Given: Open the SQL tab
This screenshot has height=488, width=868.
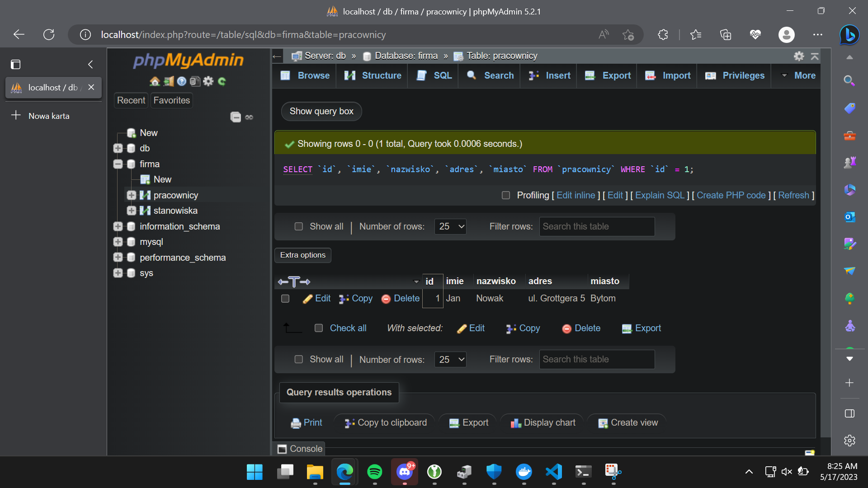Looking at the screenshot, I should coord(434,75).
